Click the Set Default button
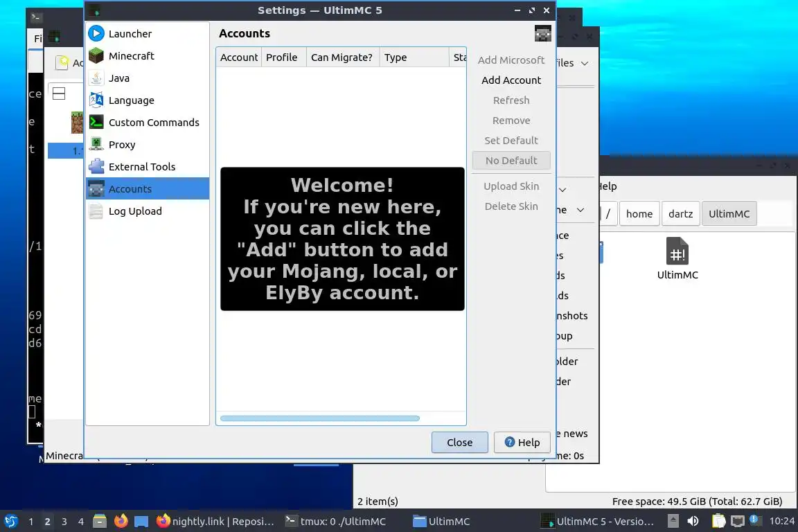Viewport: 798px width, 532px height. (511, 141)
